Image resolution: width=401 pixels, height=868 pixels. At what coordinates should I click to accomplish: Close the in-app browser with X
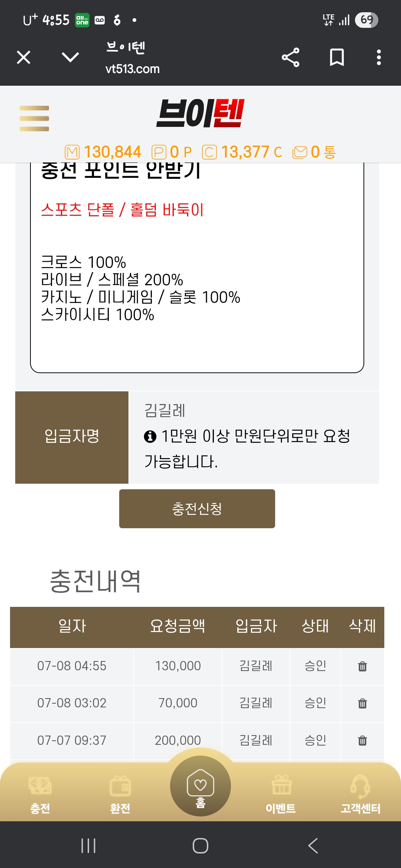[24, 57]
